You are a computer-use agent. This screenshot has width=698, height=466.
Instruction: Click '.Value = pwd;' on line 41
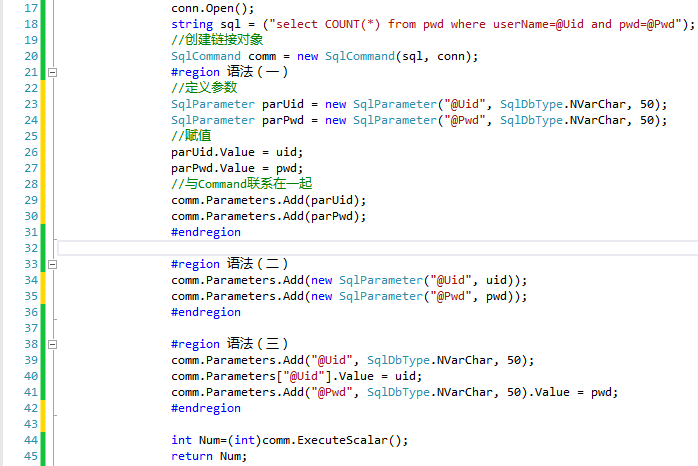pos(573,392)
